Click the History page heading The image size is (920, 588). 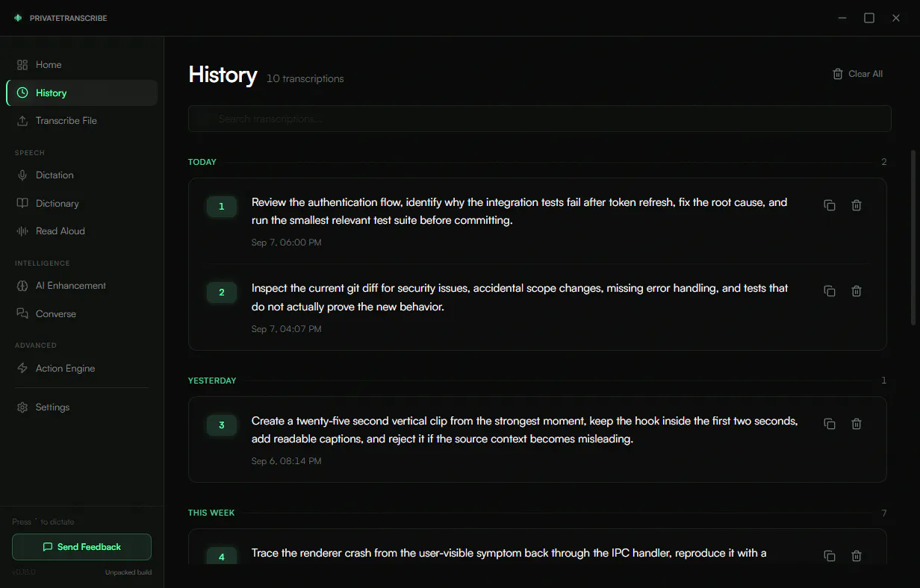point(223,75)
